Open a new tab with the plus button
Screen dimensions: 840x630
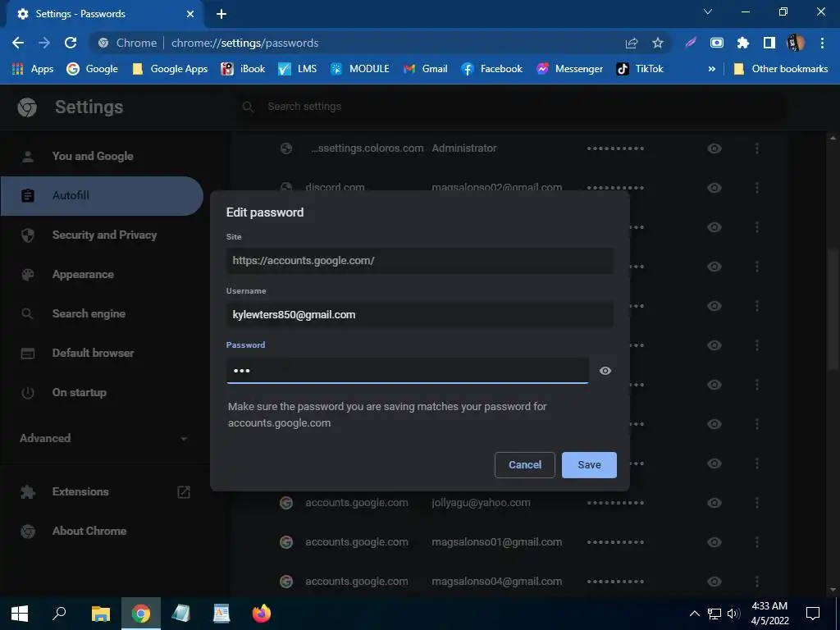point(221,14)
